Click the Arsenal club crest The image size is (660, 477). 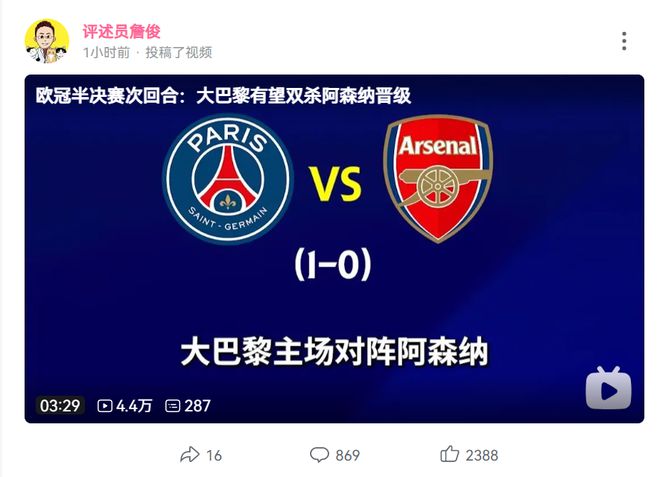pos(438,179)
